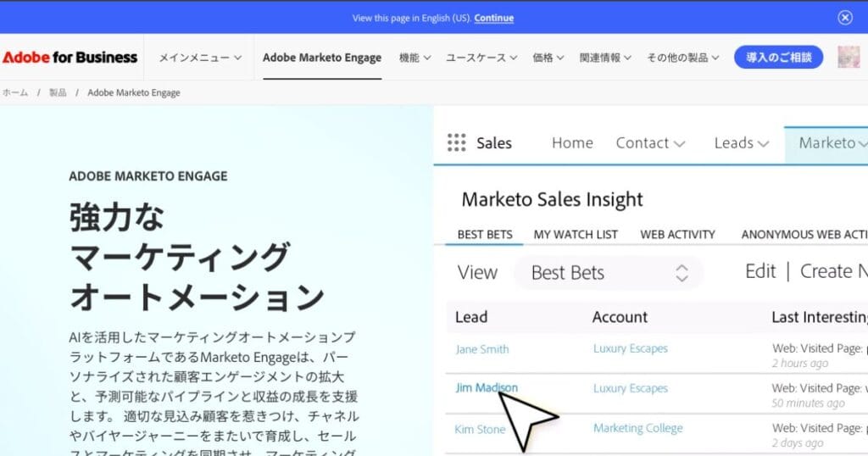Click the Sales app name

click(x=494, y=143)
